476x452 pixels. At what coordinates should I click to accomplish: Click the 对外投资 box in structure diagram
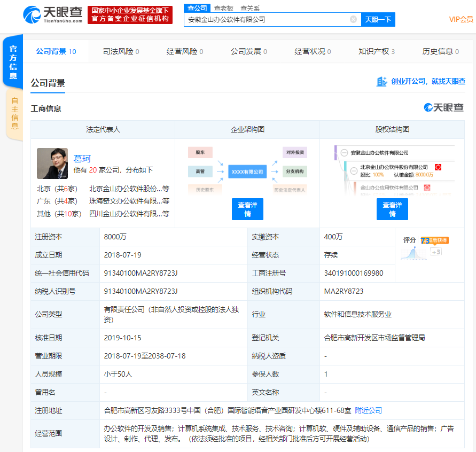click(x=295, y=152)
